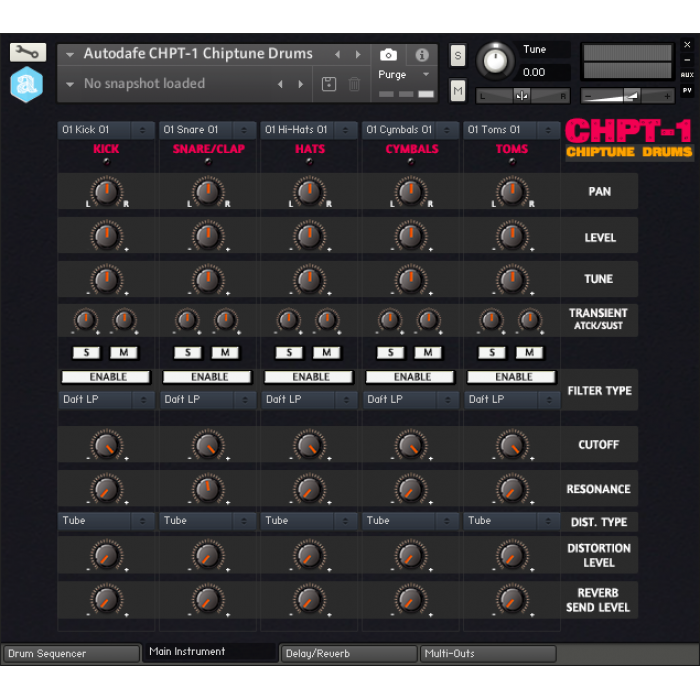The width and height of the screenshot is (700, 700).
Task: Load previous snapshot with the left arrow
Action: [280, 84]
